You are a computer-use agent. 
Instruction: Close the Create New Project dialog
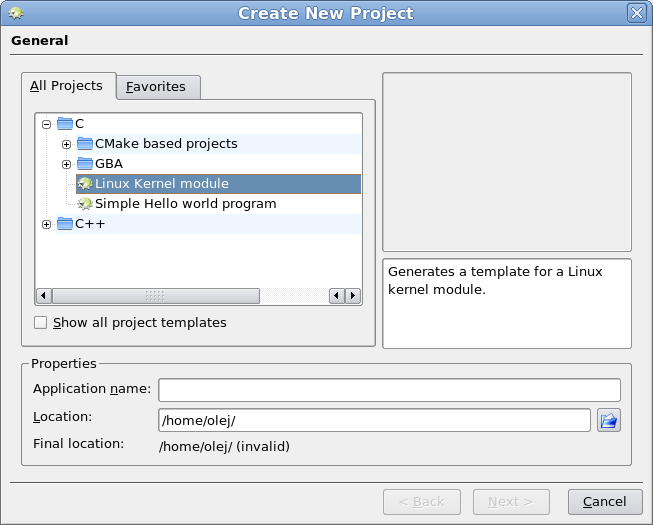tap(637, 13)
